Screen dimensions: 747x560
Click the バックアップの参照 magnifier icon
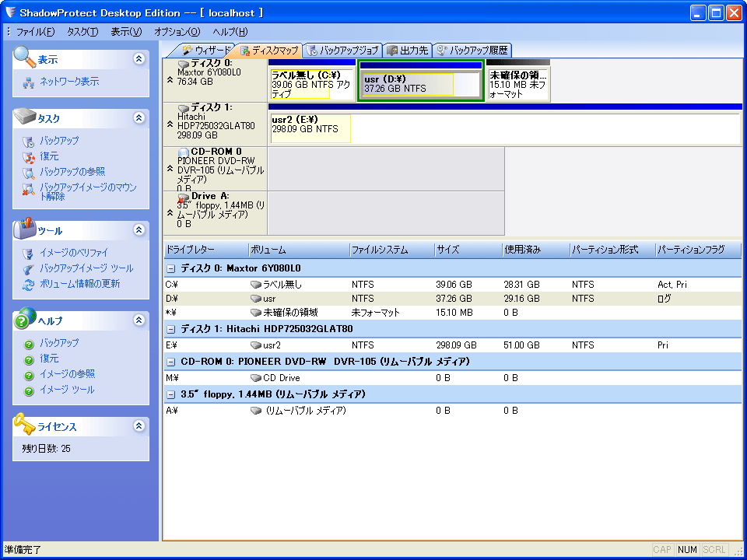[29, 173]
